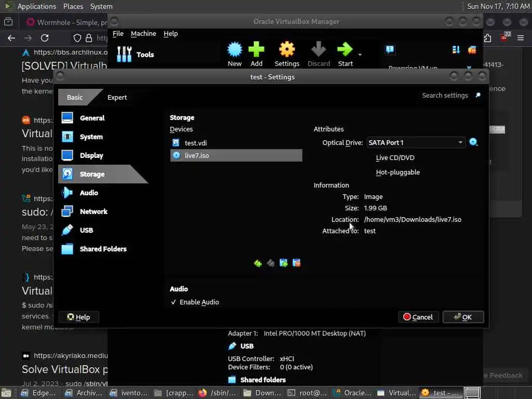Click the New machine toolbar icon

click(x=234, y=54)
